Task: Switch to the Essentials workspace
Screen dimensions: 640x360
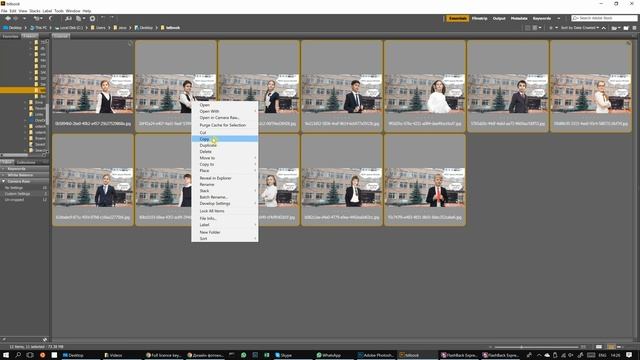Action: tap(457, 18)
